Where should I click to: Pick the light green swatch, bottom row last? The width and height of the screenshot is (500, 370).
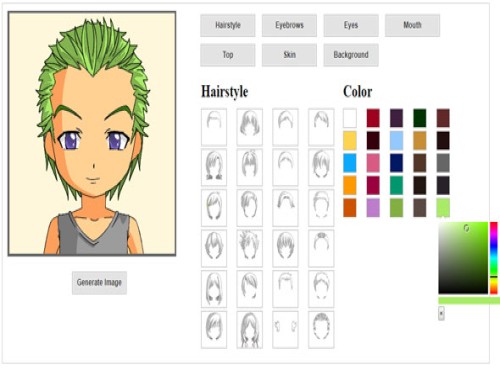click(443, 208)
